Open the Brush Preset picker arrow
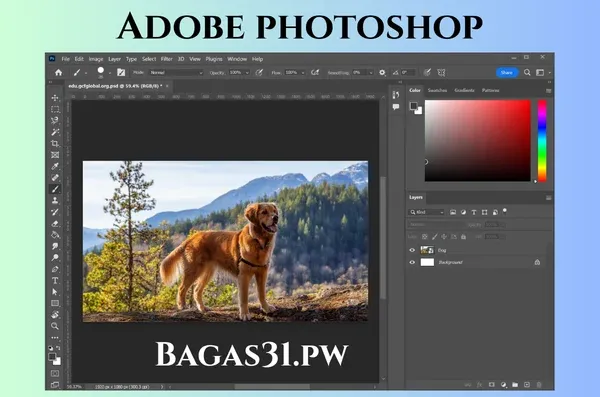 click(x=109, y=73)
